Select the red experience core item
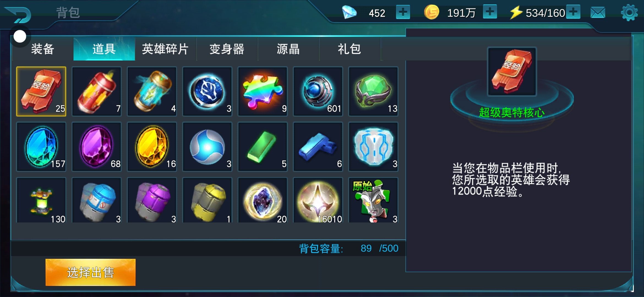The image size is (644, 297). (x=41, y=91)
